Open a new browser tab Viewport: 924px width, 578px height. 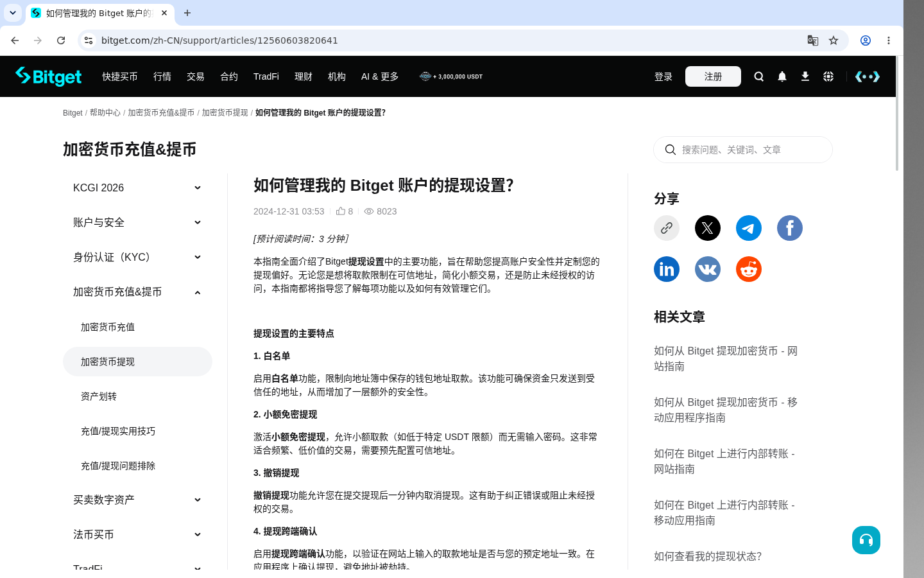point(187,13)
